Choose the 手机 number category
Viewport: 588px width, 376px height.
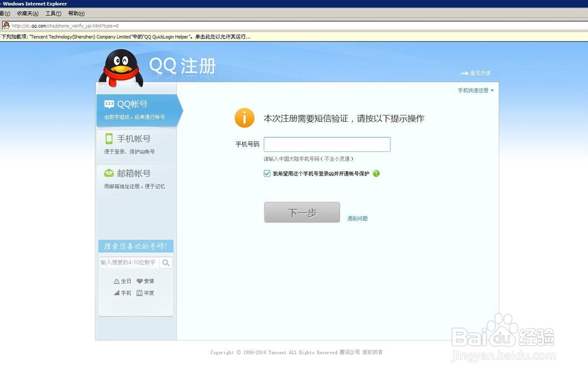[123, 292]
